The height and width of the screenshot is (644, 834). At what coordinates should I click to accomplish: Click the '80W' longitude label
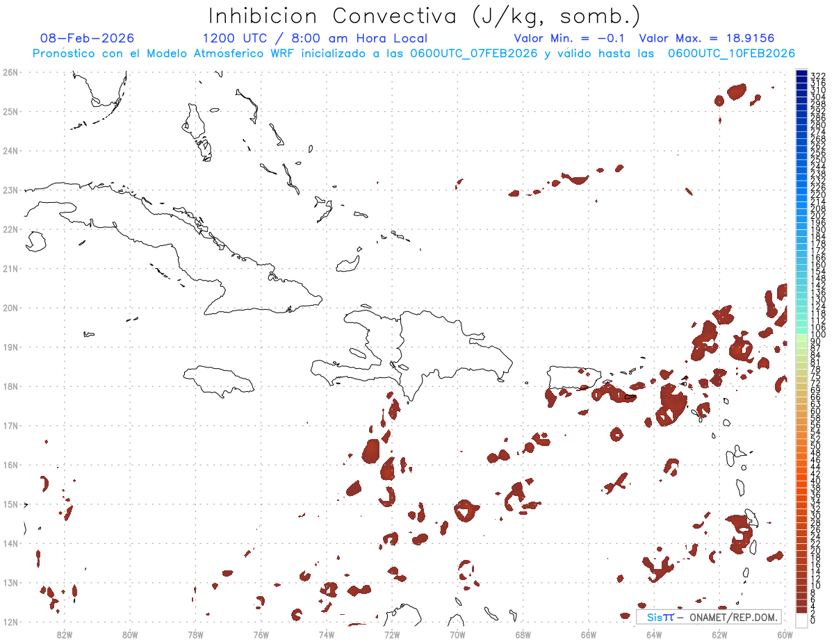point(130,634)
